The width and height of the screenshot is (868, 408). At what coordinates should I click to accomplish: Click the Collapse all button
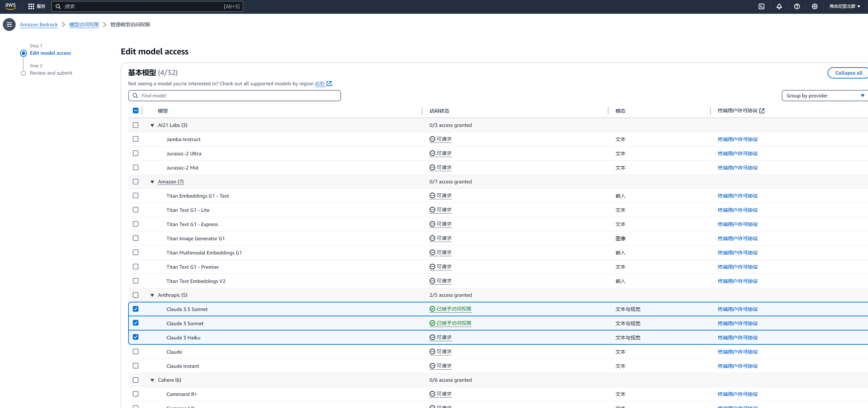848,73
